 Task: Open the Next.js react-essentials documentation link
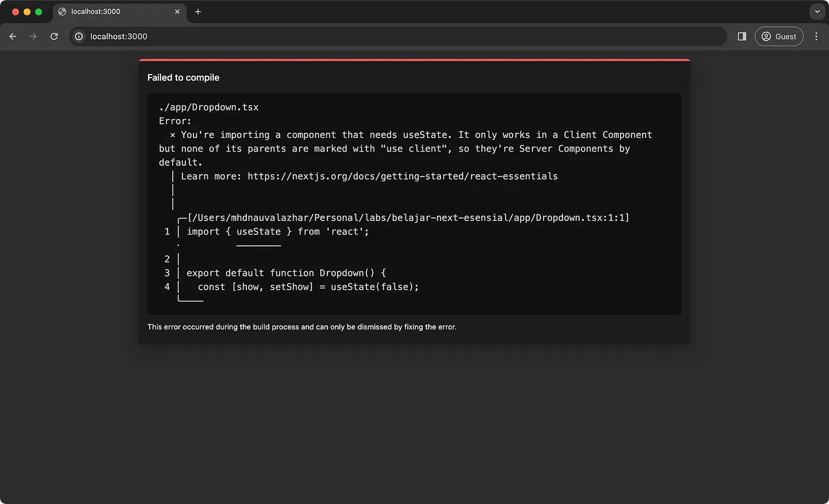pyautogui.click(x=402, y=176)
